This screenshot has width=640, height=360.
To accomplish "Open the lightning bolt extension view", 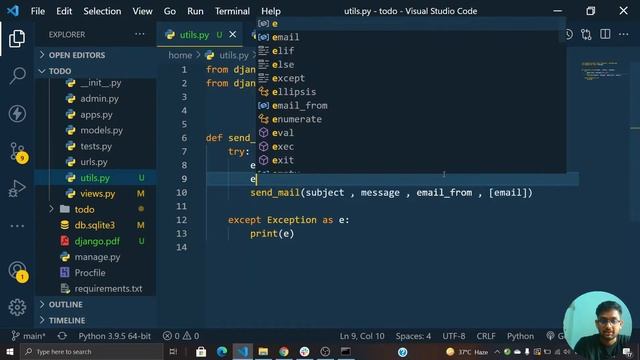I will point(17,113).
